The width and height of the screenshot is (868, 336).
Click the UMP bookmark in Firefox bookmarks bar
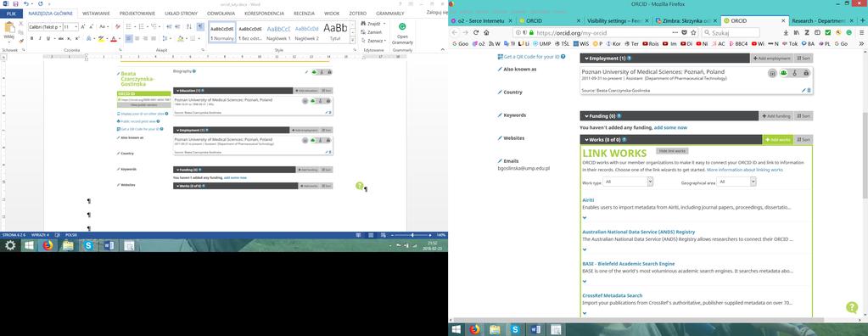click(542, 43)
